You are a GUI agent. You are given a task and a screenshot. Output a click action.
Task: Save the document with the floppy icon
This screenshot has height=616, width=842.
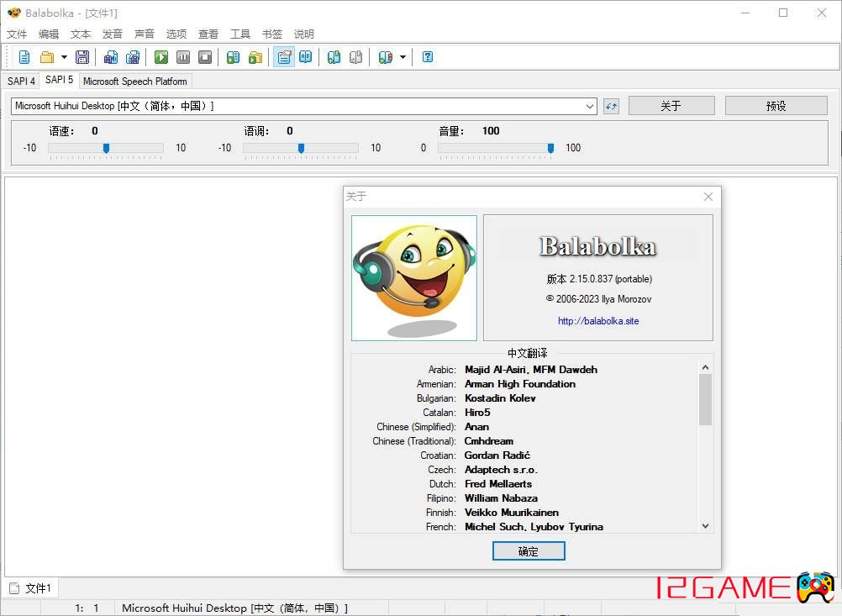point(82,57)
